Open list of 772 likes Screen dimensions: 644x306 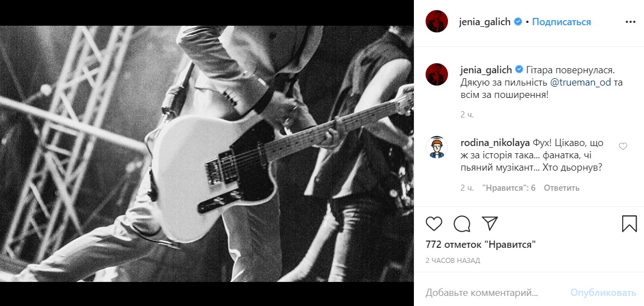point(481,244)
